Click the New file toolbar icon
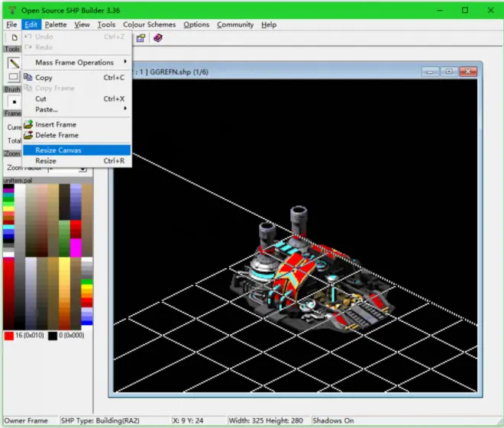The height and width of the screenshot is (428, 504). [x=15, y=37]
